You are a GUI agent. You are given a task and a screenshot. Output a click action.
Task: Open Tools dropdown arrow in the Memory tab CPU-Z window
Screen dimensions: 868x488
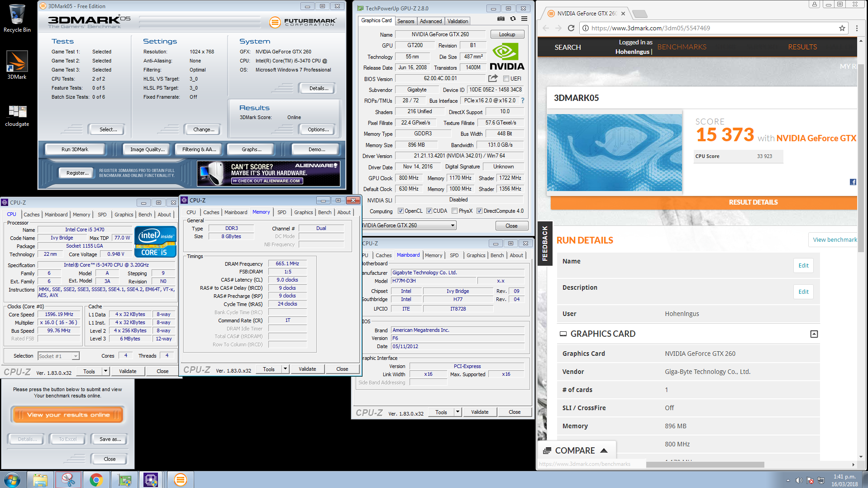[285, 369]
